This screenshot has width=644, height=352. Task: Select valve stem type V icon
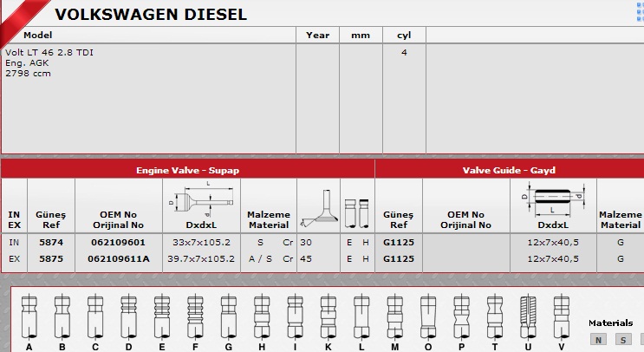pos(561,316)
